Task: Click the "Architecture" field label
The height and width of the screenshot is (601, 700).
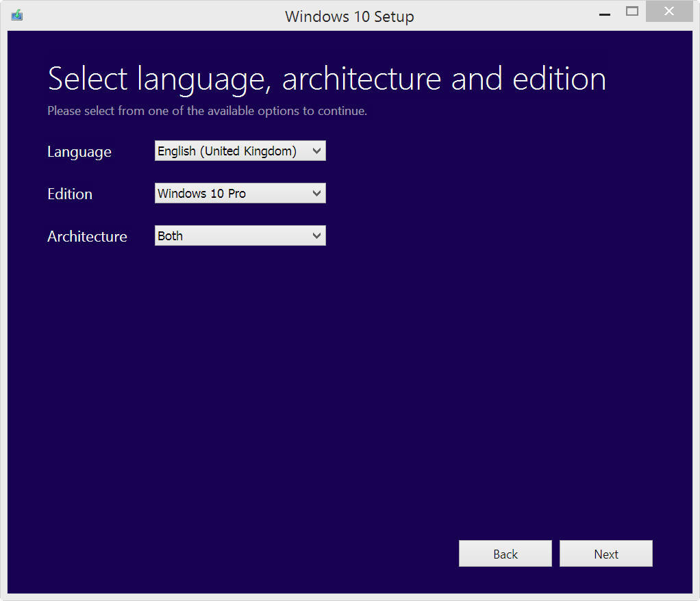Action: pos(87,237)
